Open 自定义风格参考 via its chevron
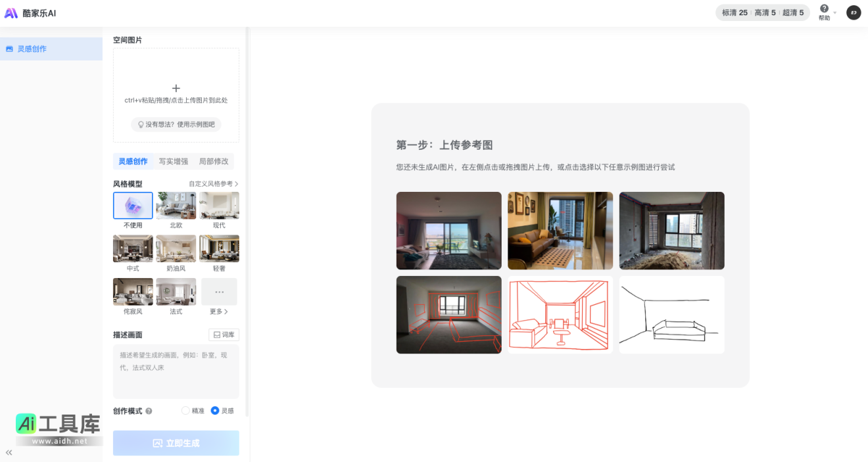The width and height of the screenshot is (868, 462). 236,184
